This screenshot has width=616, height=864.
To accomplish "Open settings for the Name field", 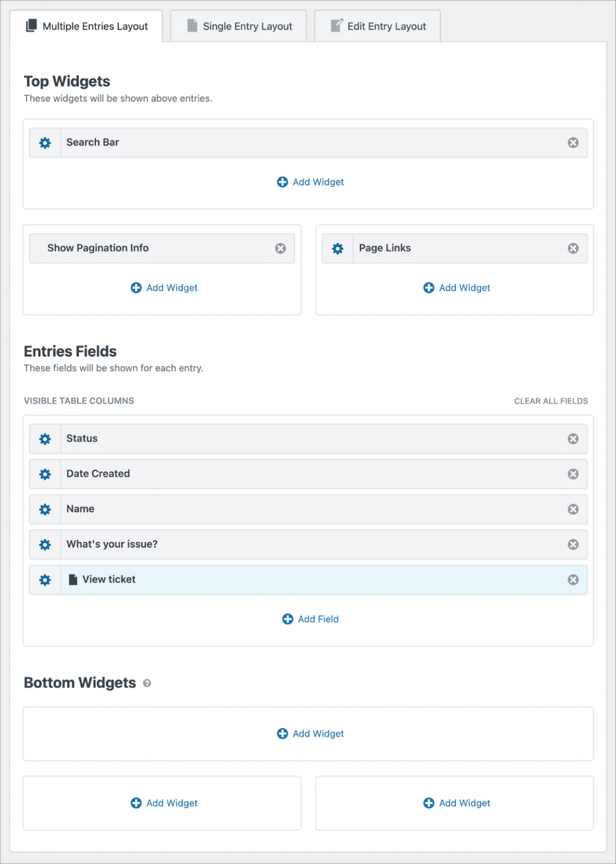I will point(44,509).
